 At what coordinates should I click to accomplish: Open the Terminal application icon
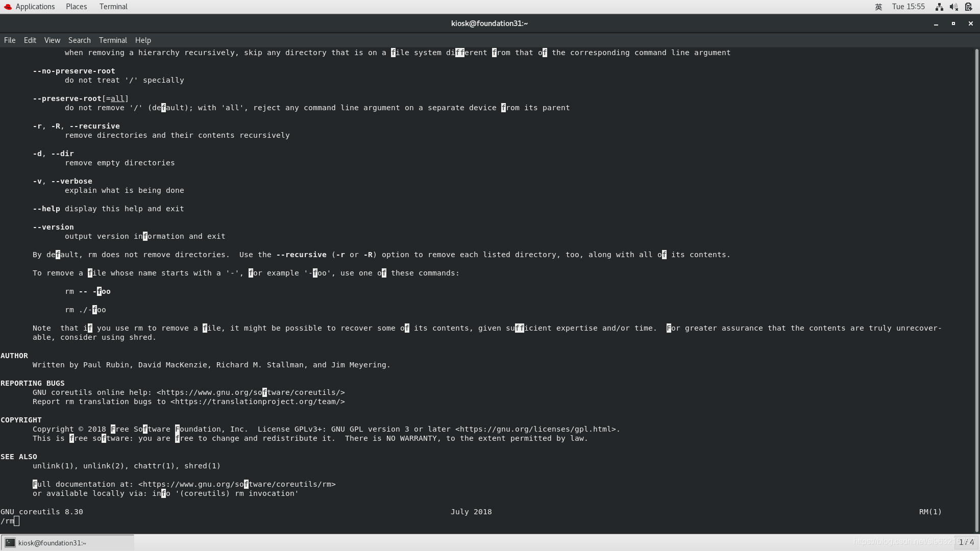[9, 542]
